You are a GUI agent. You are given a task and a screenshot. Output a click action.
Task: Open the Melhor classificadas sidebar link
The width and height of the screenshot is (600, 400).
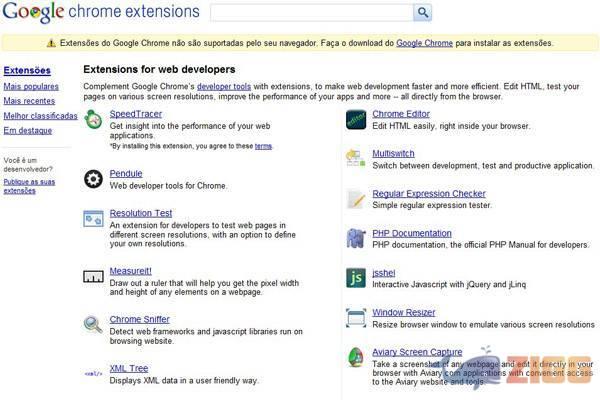[40, 116]
